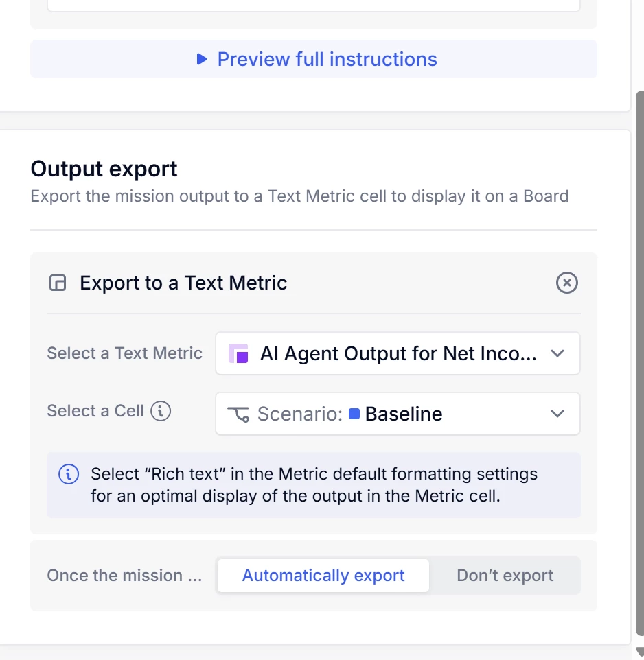Remove the Text Metric export with the circled X

pyautogui.click(x=566, y=283)
